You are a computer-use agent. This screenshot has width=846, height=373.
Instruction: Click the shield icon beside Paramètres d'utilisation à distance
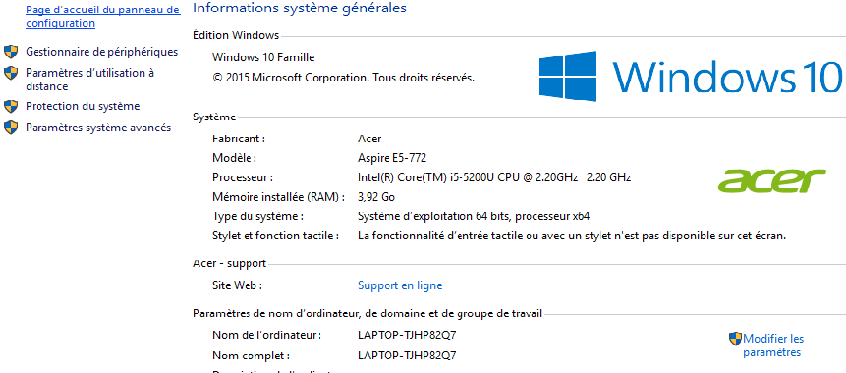11,73
